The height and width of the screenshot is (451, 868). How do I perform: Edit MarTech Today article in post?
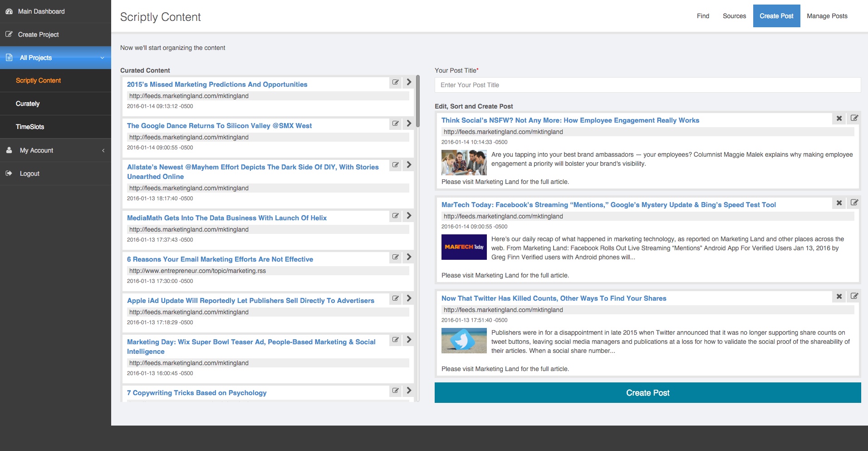pyautogui.click(x=854, y=203)
